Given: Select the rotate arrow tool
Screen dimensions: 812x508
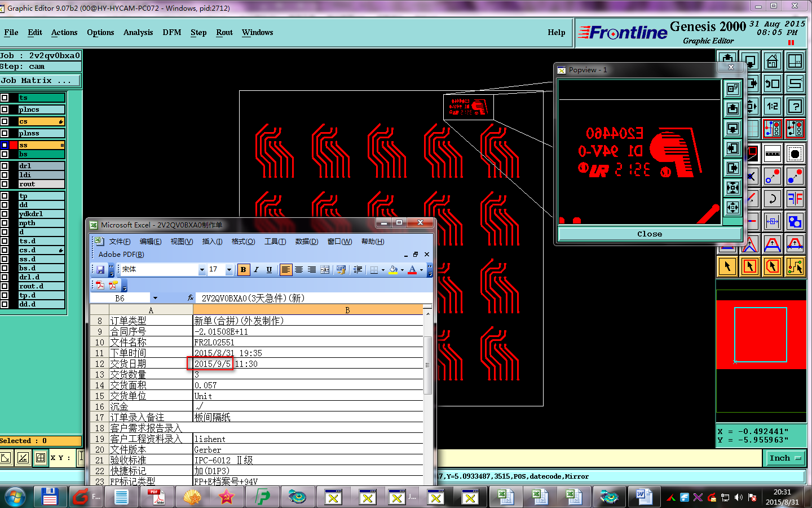Looking at the screenshot, I should (x=772, y=198).
